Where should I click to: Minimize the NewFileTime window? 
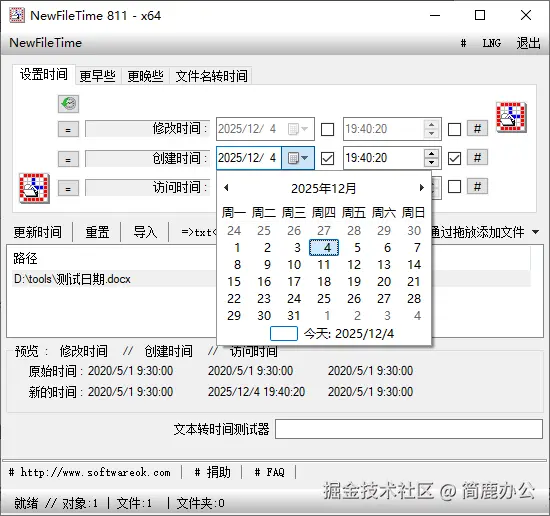[x=435, y=15]
